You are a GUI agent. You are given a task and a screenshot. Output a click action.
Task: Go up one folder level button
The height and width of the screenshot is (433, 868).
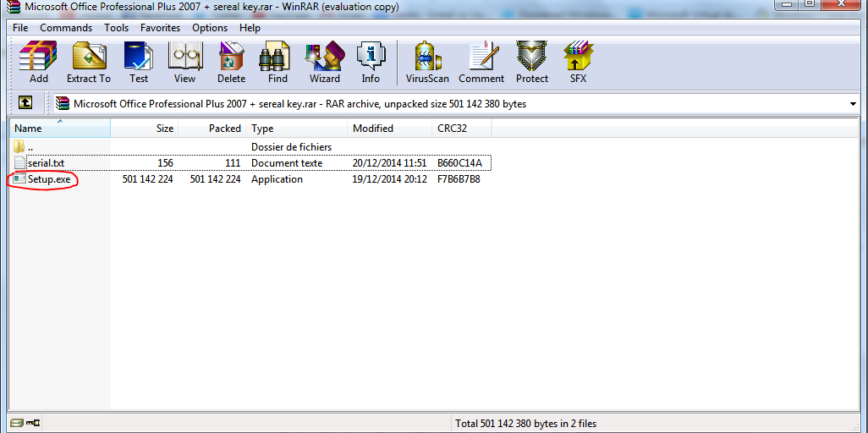(25, 102)
